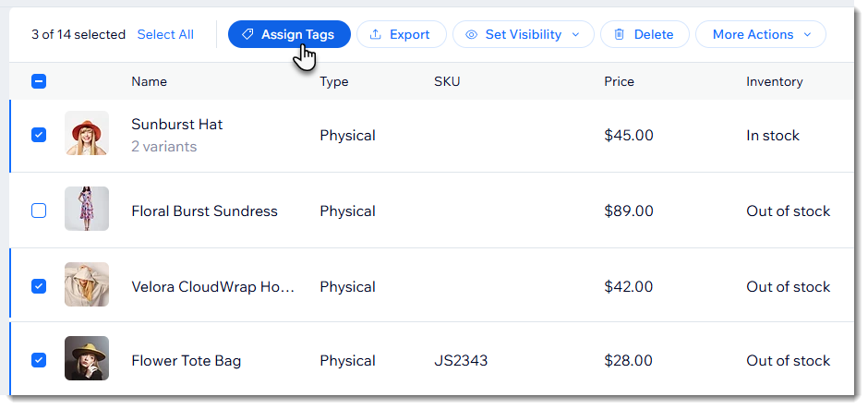
Task: Click the Assign Tags button
Action: click(290, 34)
